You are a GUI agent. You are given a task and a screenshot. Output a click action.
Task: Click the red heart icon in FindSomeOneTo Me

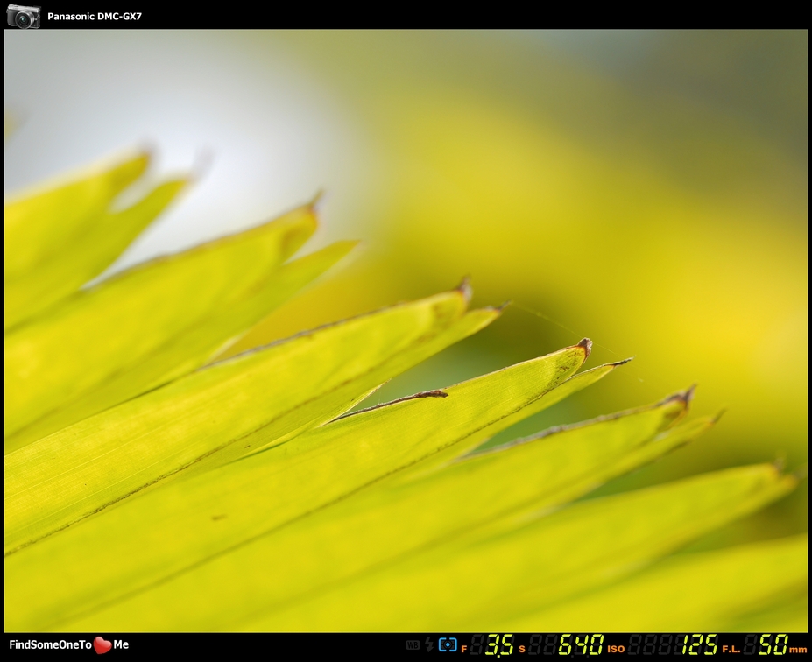[x=102, y=644]
